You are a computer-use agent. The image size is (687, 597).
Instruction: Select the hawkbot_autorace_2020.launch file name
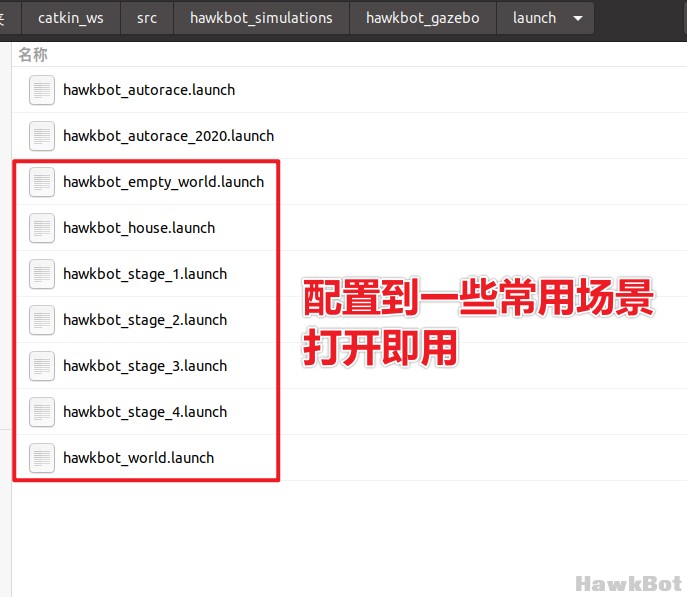169,136
